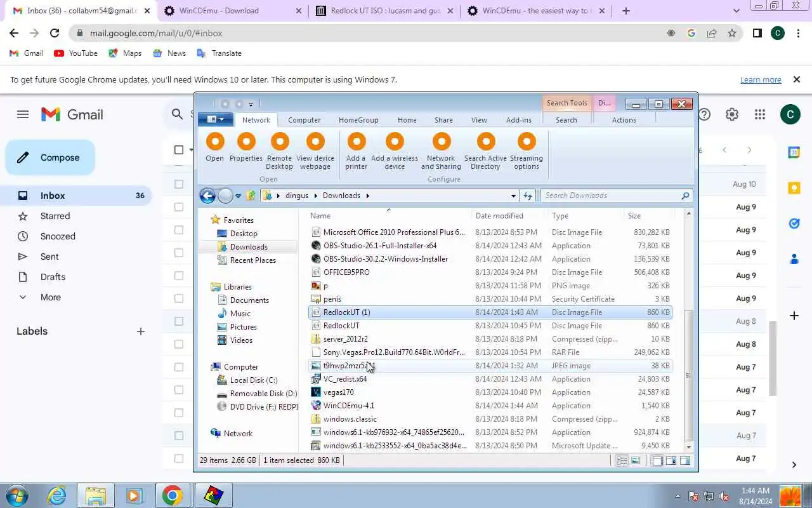Open the View ribbon tab
The width and height of the screenshot is (812, 508).
click(x=479, y=120)
